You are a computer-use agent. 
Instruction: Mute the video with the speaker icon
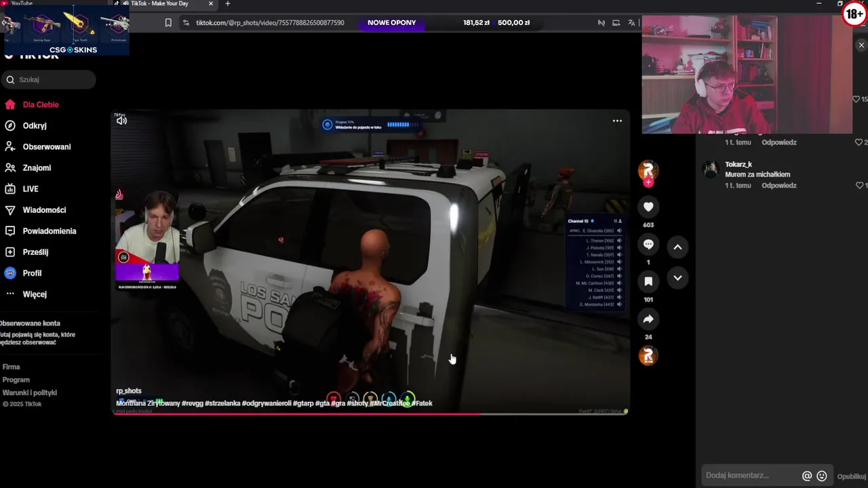tap(121, 121)
